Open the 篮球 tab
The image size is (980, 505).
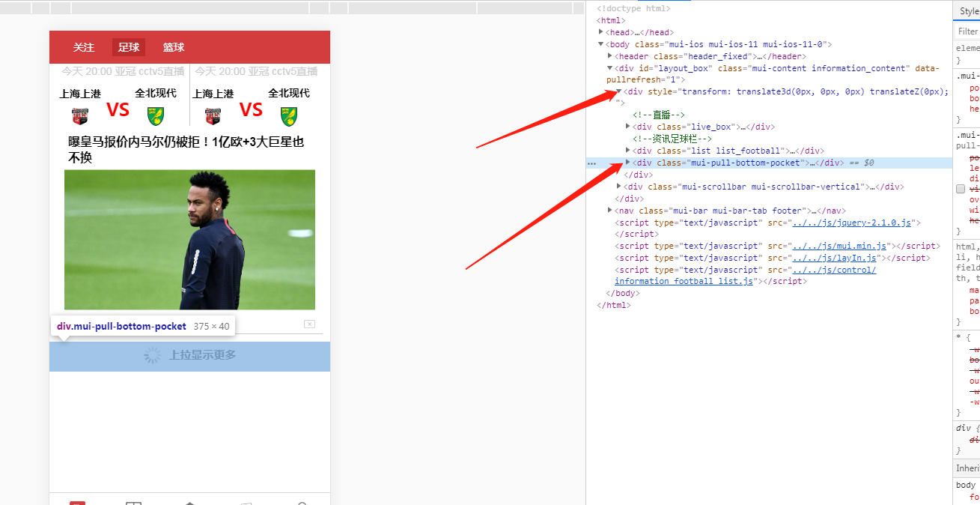click(174, 47)
